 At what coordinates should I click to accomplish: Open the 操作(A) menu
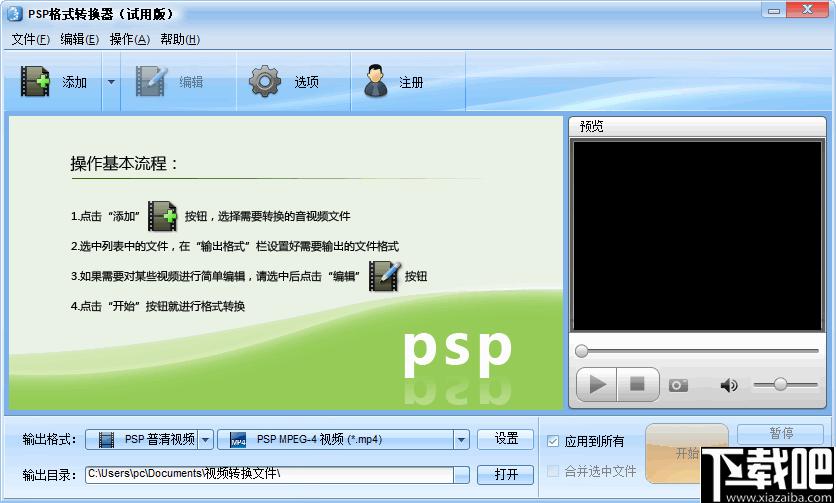coord(130,39)
